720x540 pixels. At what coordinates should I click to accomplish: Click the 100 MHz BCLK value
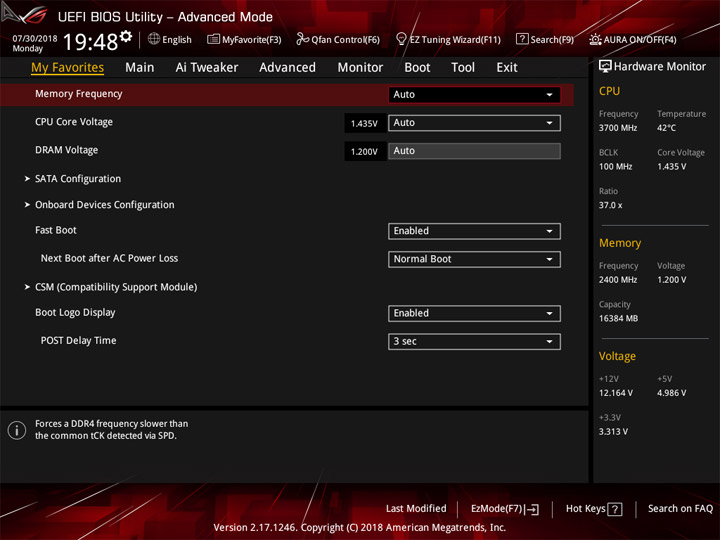(x=616, y=167)
